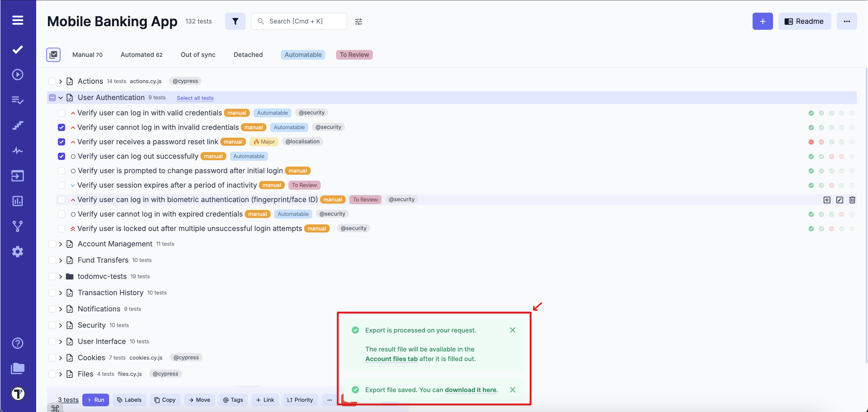The image size is (868, 412).
Task: Expand the Account Management suite
Action: tap(61, 244)
